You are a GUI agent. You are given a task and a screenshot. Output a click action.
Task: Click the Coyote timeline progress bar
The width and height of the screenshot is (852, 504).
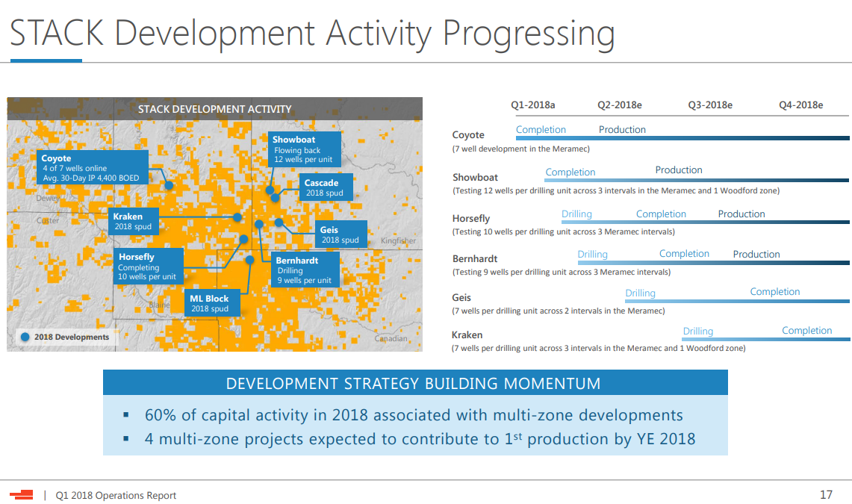click(682, 138)
